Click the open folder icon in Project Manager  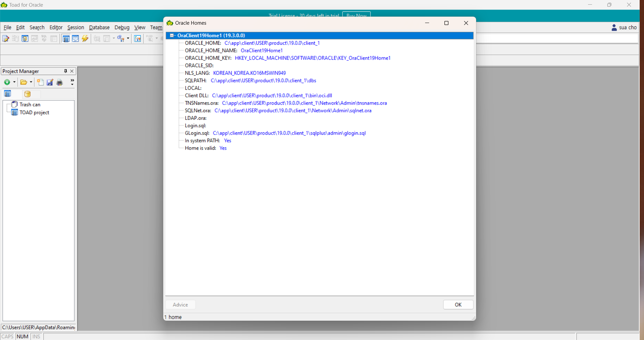[x=24, y=82]
